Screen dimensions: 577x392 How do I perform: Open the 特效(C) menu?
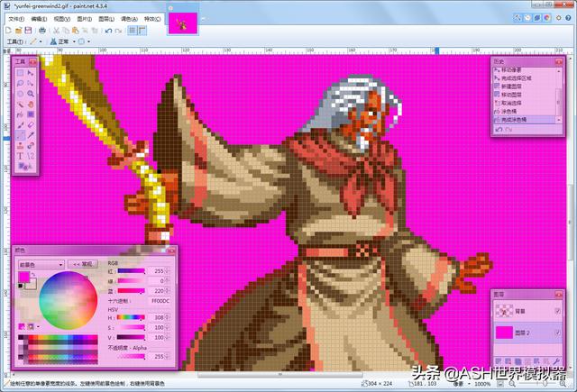click(x=151, y=18)
